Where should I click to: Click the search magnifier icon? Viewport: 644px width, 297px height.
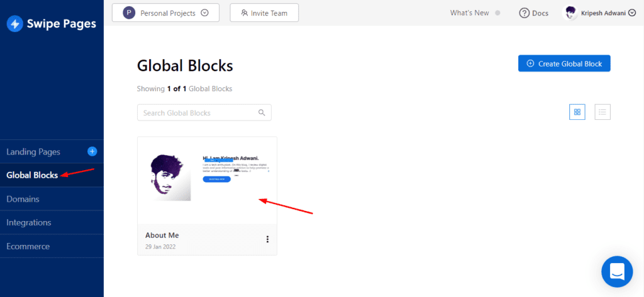[x=262, y=113]
